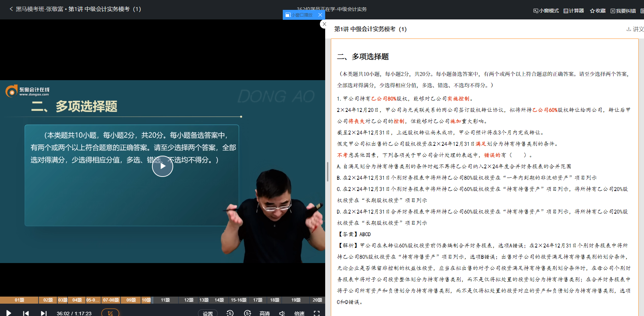The width and height of the screenshot is (644, 316).
Task: Select the 15-16题 chapter segment
Action: point(239,300)
